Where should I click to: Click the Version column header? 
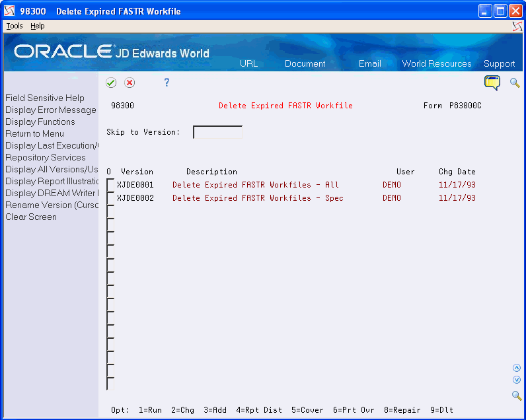tap(137, 172)
